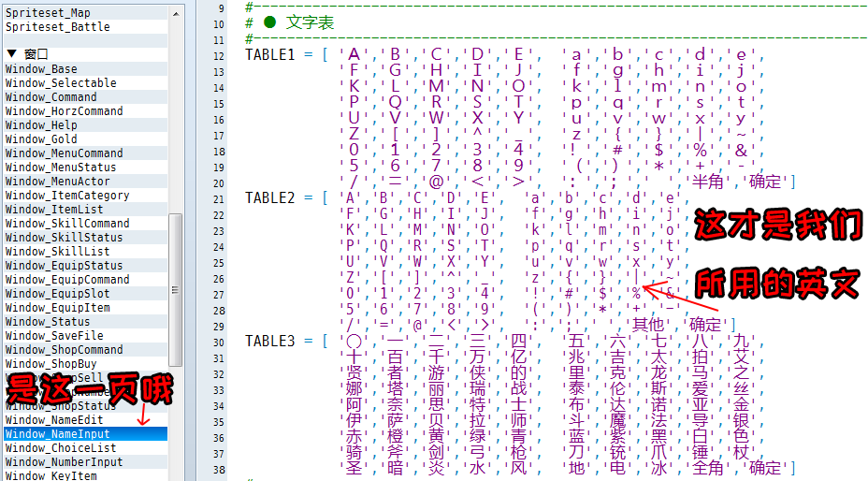Click line number 38 in gutter

[x=219, y=470]
